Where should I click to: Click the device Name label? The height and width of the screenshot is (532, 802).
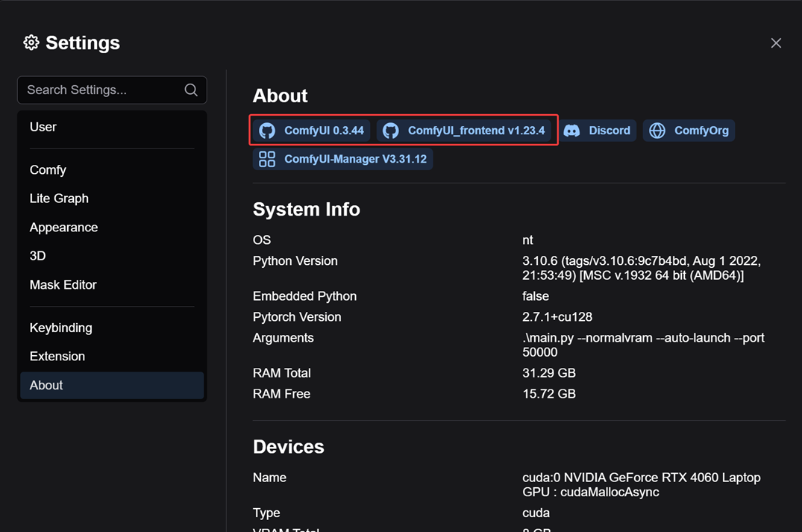point(269,478)
